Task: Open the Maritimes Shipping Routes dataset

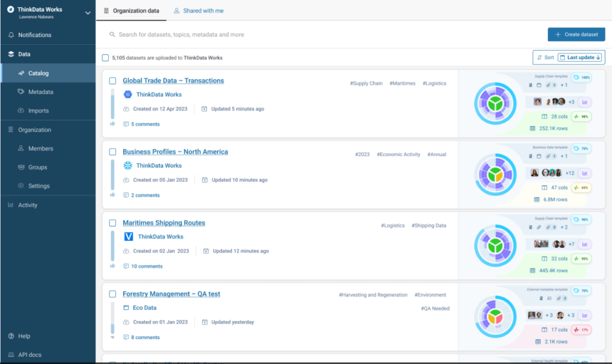Action: click(x=163, y=223)
